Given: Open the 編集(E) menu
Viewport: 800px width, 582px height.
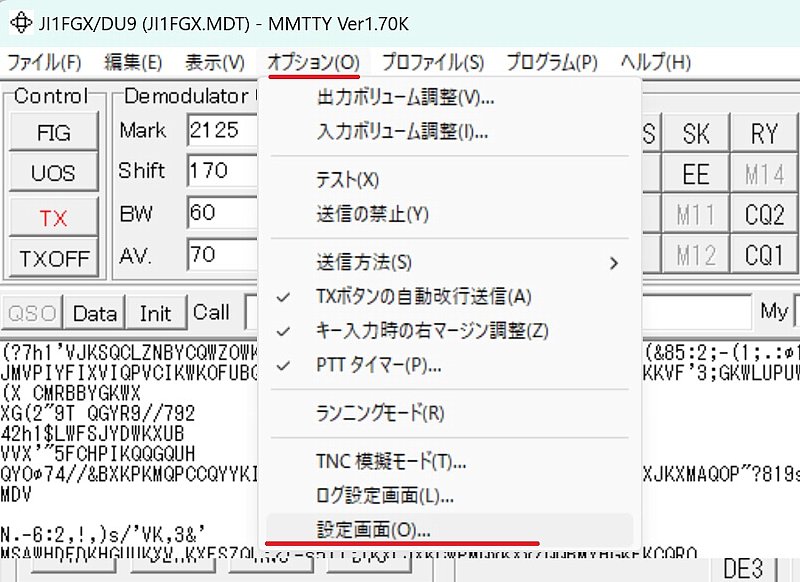Looking at the screenshot, I should coord(133,62).
